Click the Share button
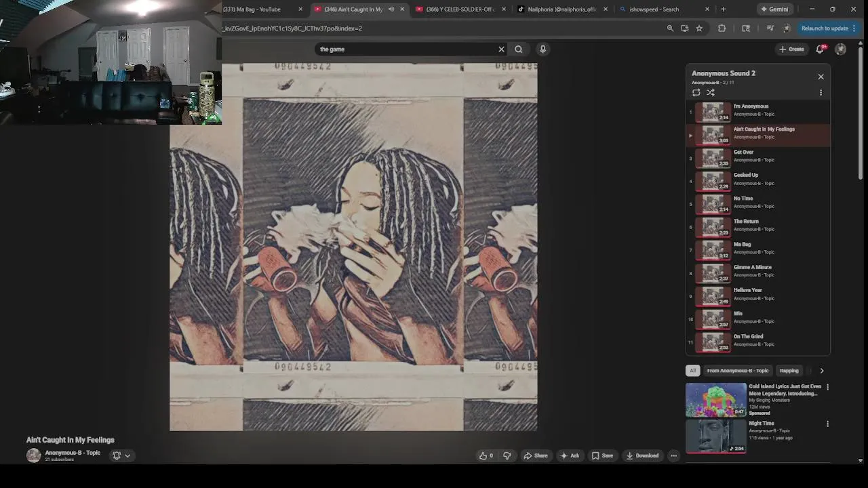This screenshot has height=488, width=868. 535,455
